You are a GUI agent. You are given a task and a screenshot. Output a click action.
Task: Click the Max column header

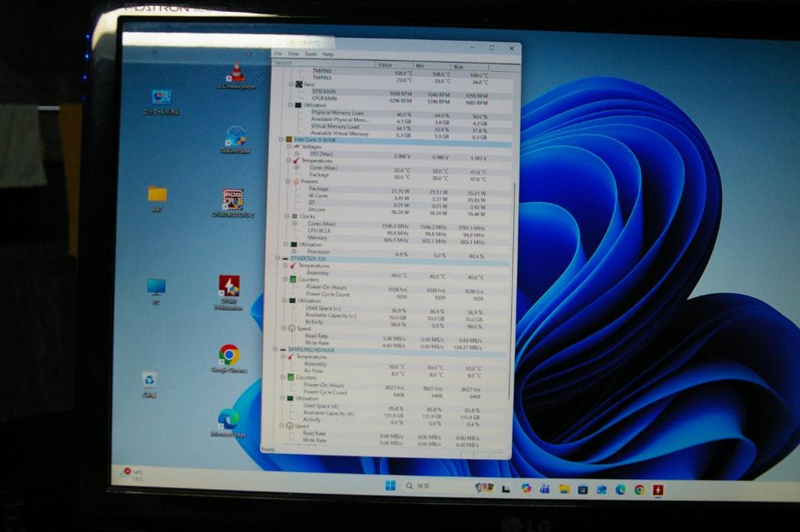(470, 67)
